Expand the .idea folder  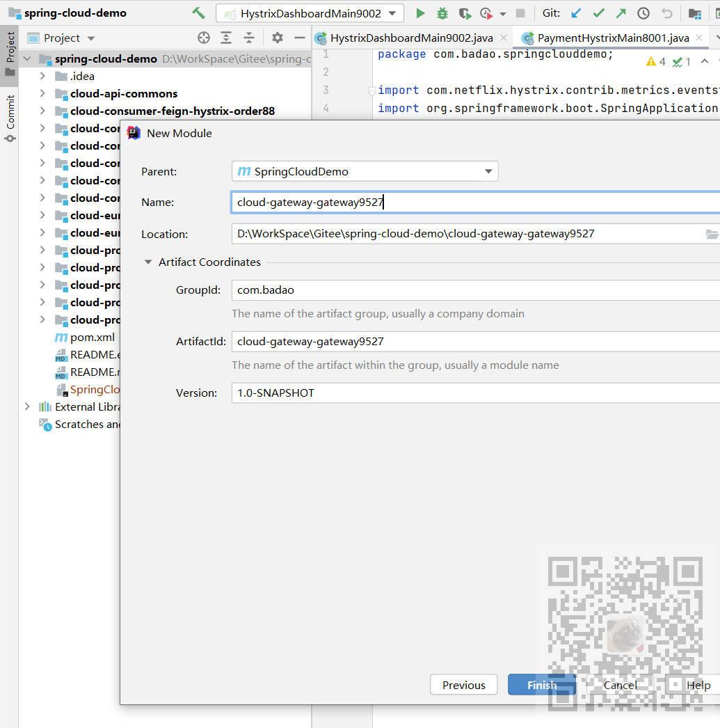42,76
